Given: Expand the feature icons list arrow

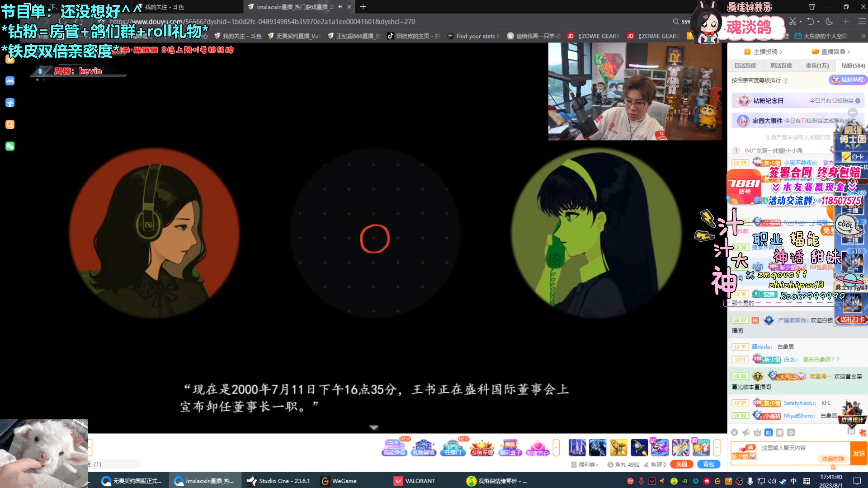Looking at the screenshot, I should 556,447.
